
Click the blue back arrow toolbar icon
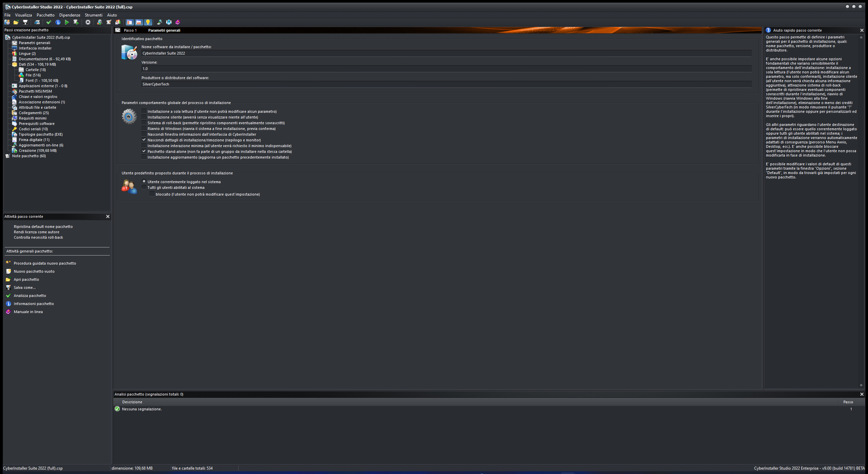37,22
